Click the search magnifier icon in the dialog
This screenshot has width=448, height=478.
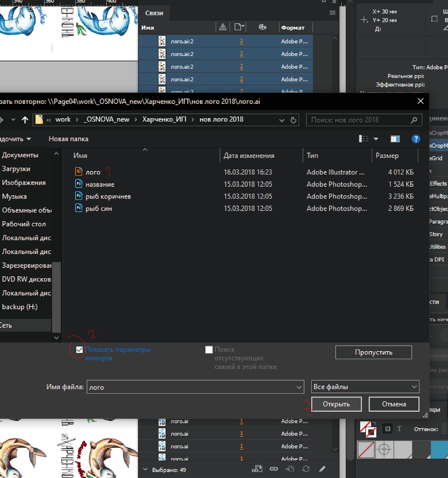point(414,120)
